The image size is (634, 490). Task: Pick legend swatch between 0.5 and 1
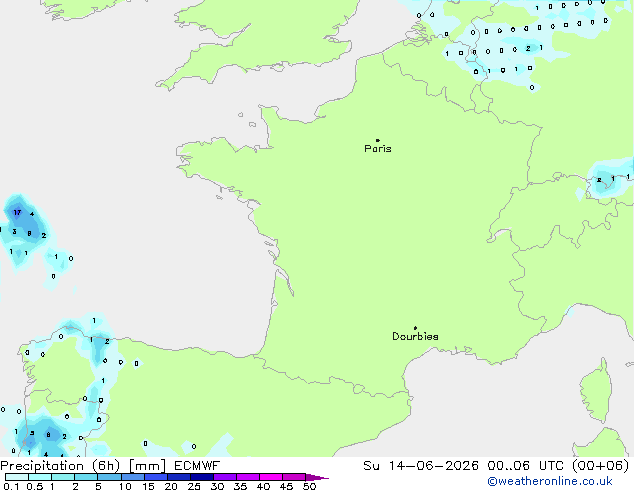(x=40, y=477)
